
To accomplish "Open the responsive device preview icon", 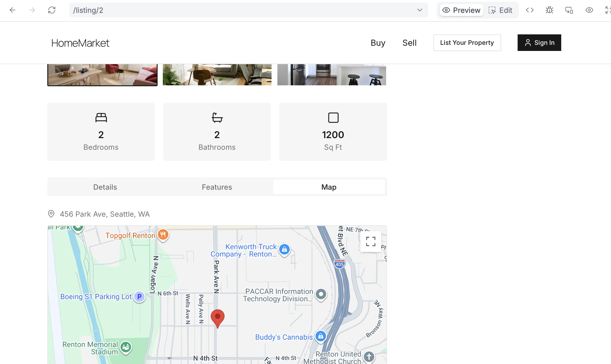I will (x=569, y=10).
